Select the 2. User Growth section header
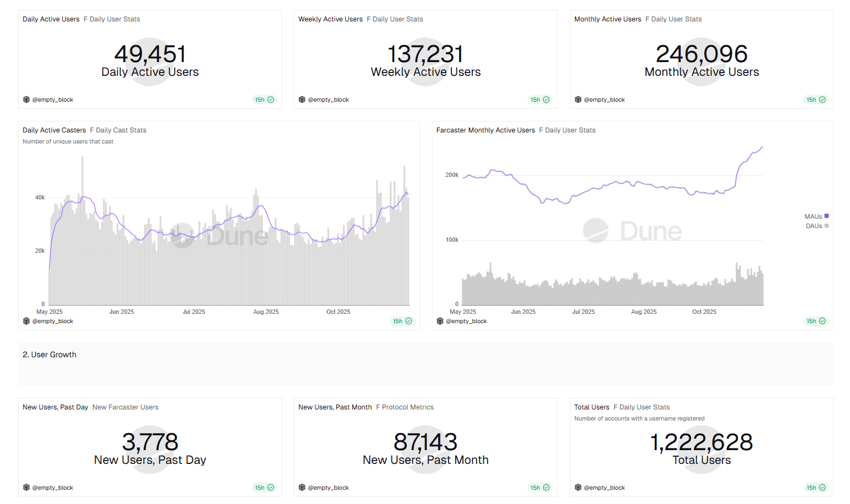The width and height of the screenshot is (850, 504). click(x=49, y=355)
